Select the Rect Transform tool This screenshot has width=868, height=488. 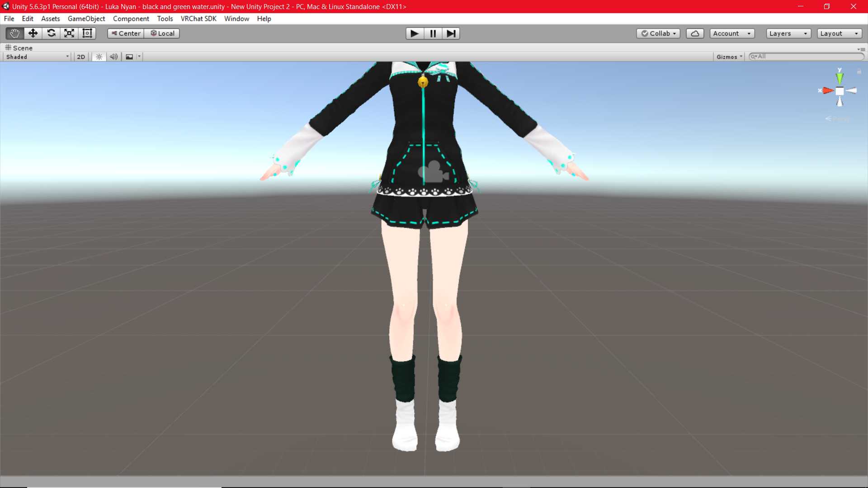coord(87,33)
